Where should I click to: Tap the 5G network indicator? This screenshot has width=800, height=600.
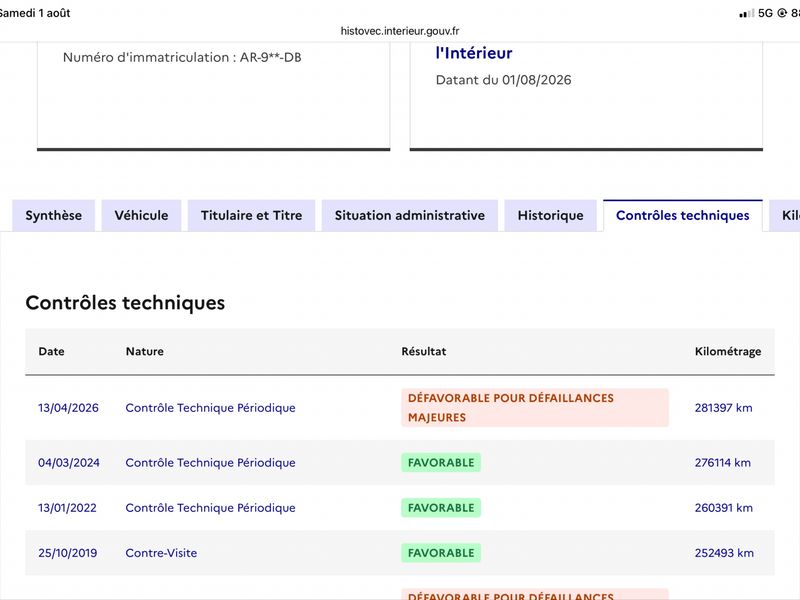[765, 13]
